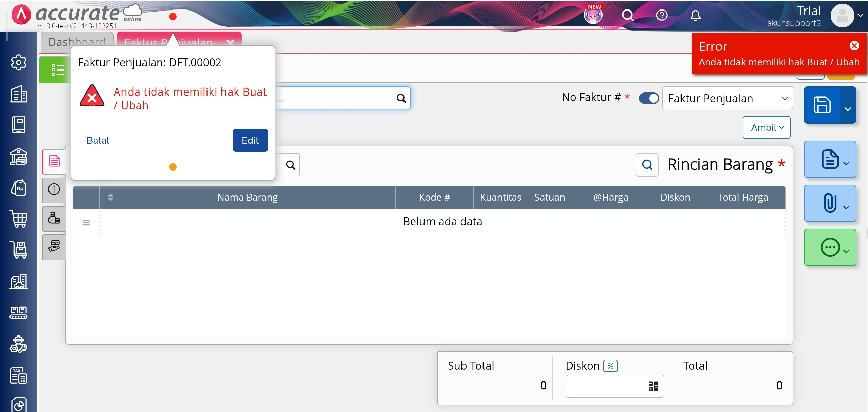Expand the Faktur Penjualan type dropdown
The height and width of the screenshot is (412, 868).
(x=727, y=98)
